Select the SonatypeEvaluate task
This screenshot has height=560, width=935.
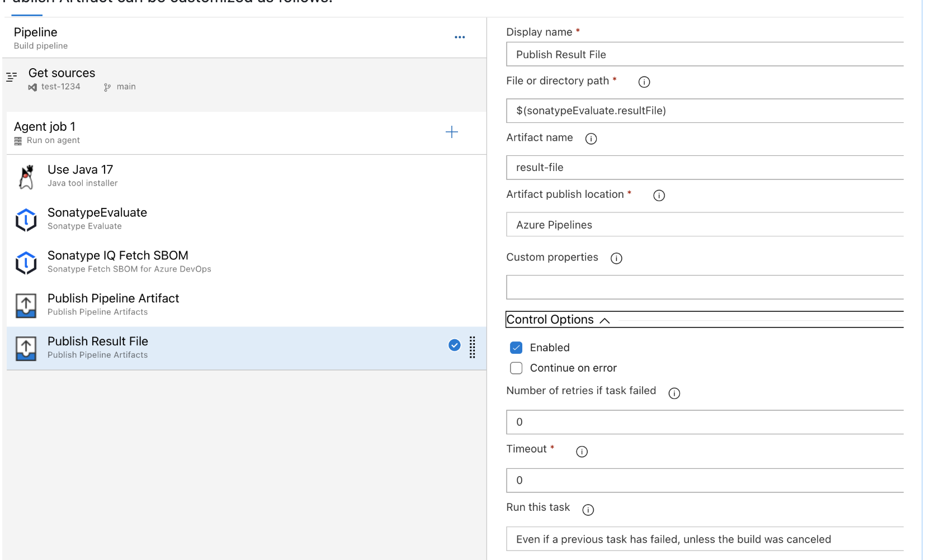247,220
